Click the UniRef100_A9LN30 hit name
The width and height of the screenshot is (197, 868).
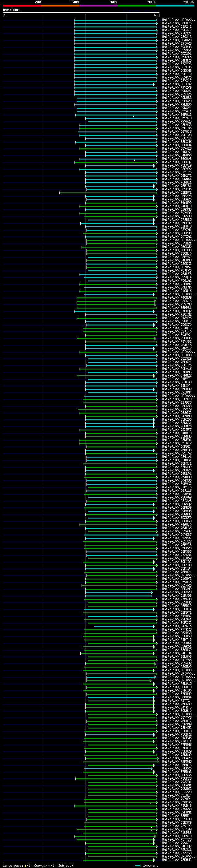(x=176, y=104)
